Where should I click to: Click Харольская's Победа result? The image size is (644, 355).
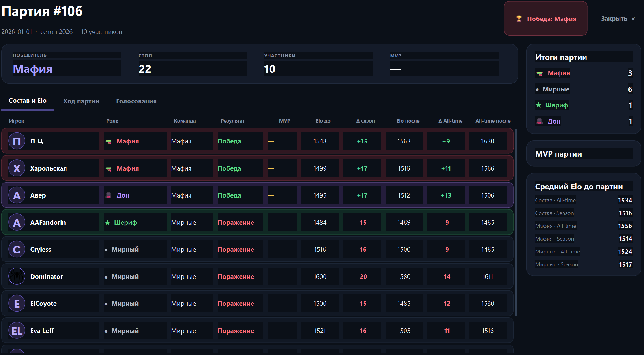229,168
